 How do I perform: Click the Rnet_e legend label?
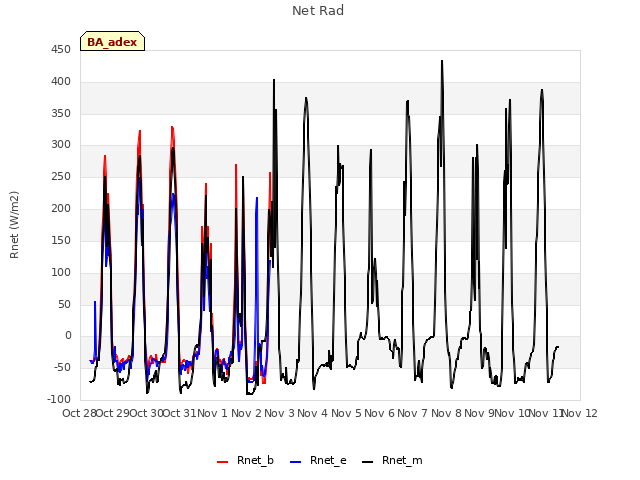328,460
